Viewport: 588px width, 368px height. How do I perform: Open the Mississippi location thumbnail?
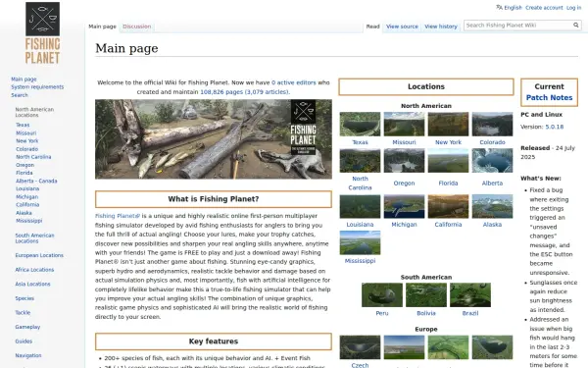[x=360, y=242]
